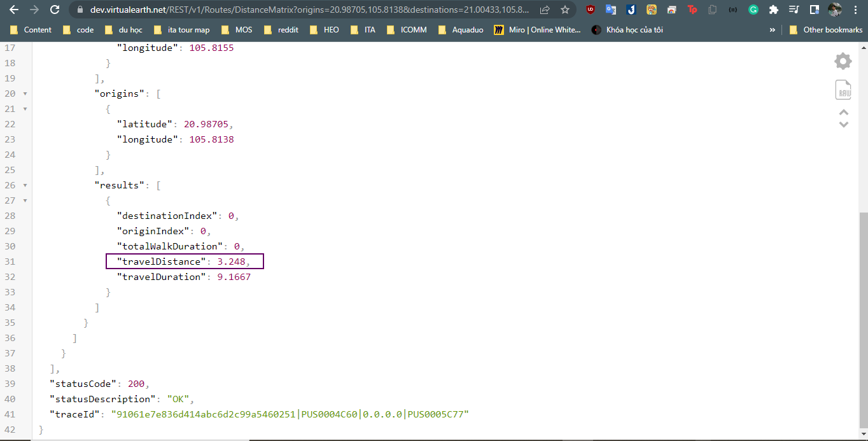
Task: Collapse the "results" array on line 26
Action: click(x=25, y=185)
